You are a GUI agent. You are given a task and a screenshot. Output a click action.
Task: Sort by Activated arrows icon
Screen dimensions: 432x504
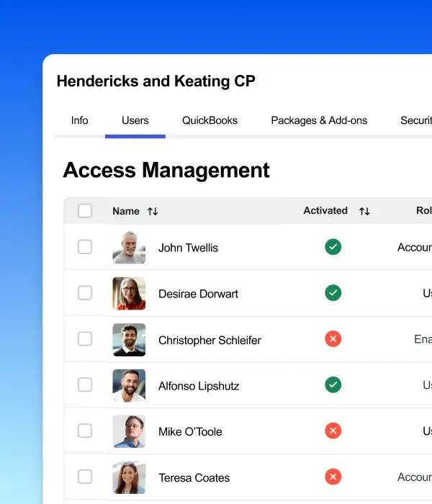(364, 212)
